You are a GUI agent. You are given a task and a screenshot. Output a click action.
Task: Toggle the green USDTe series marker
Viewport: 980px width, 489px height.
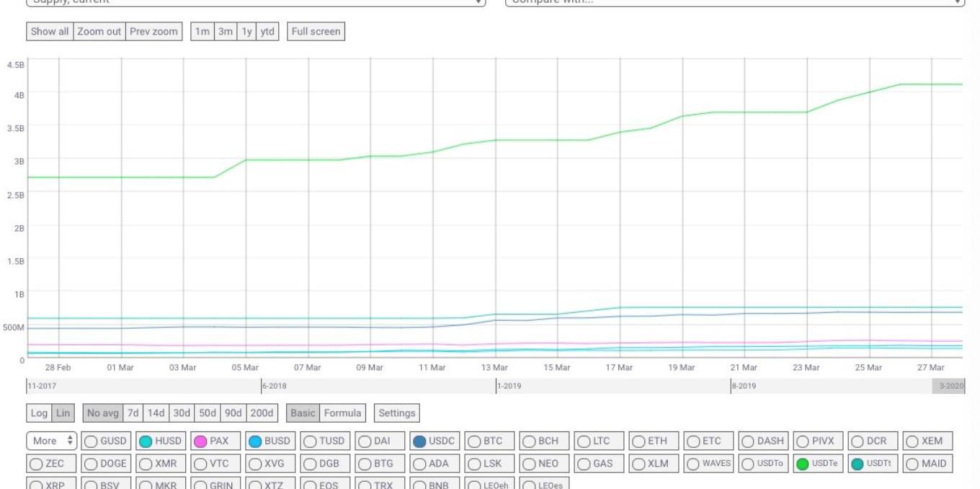[802, 464]
